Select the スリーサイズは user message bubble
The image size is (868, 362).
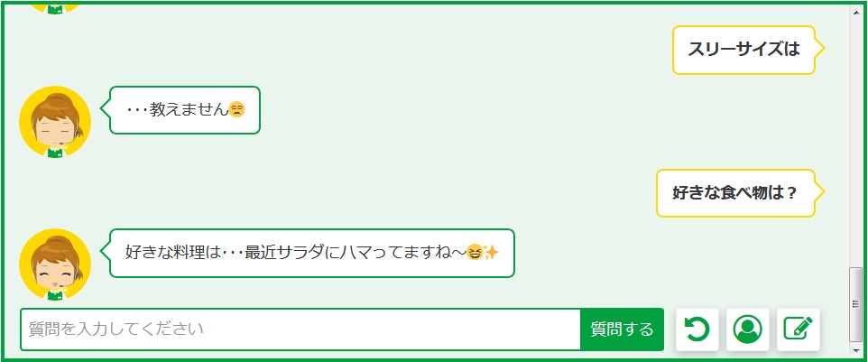pyautogui.click(x=743, y=50)
